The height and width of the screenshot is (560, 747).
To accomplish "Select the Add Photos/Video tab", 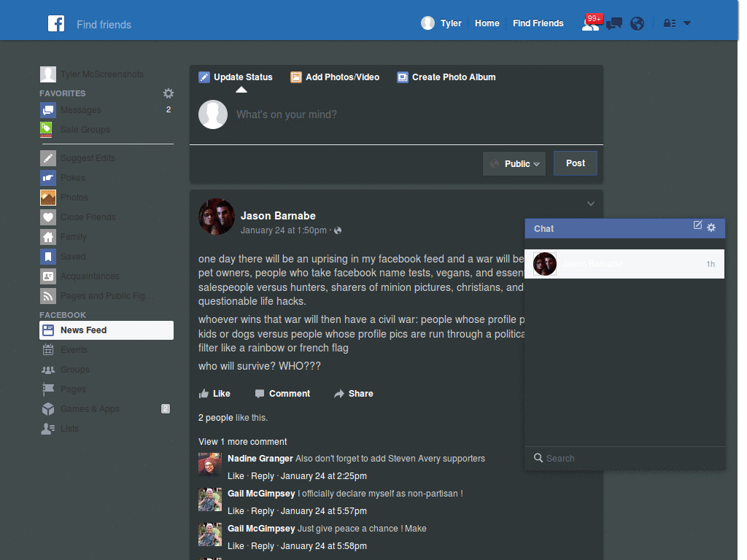I will point(335,77).
